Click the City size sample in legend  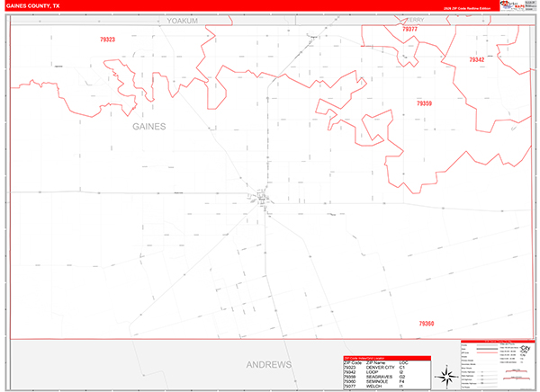[x=526, y=350]
